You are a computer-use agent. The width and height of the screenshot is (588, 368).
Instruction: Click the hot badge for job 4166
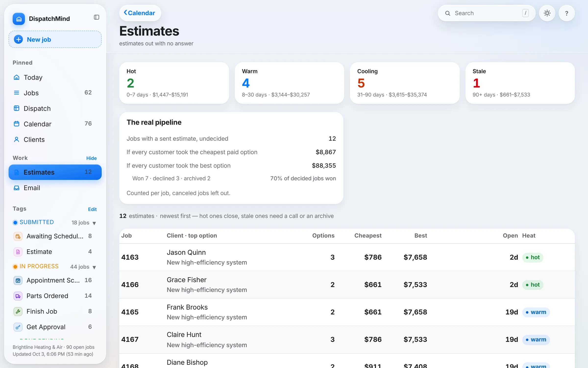533,285
